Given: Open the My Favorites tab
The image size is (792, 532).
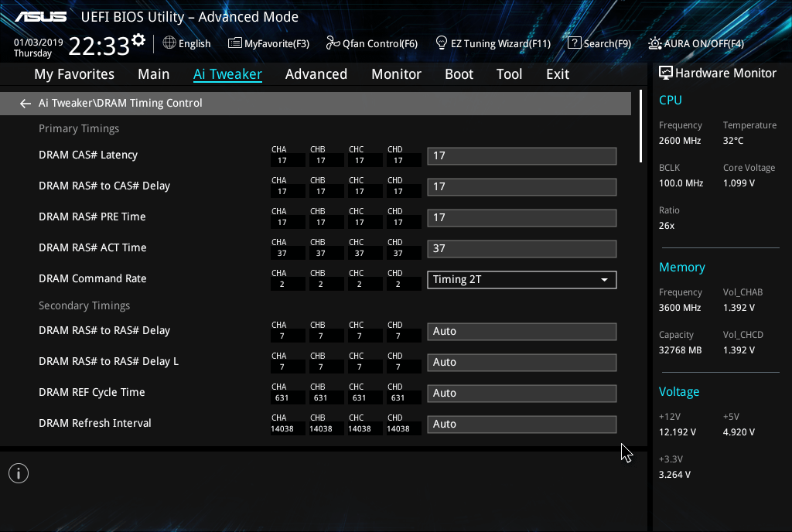Looking at the screenshot, I should tap(74, 74).
